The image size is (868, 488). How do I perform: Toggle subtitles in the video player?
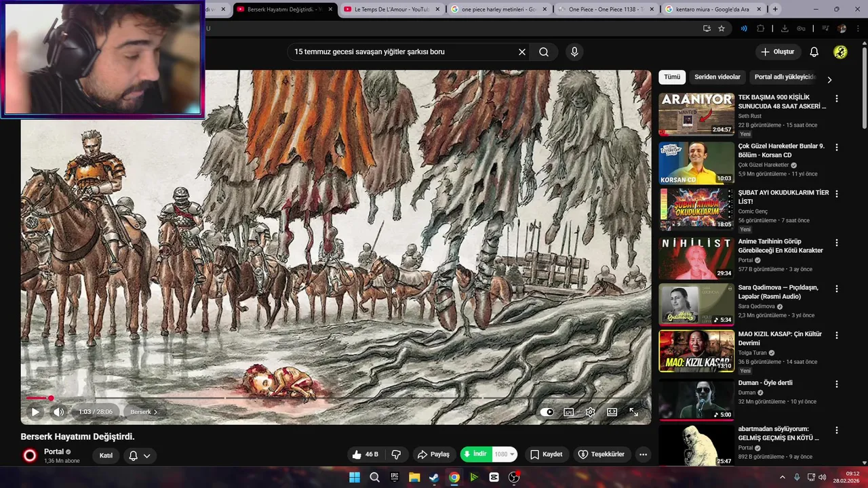point(569,412)
